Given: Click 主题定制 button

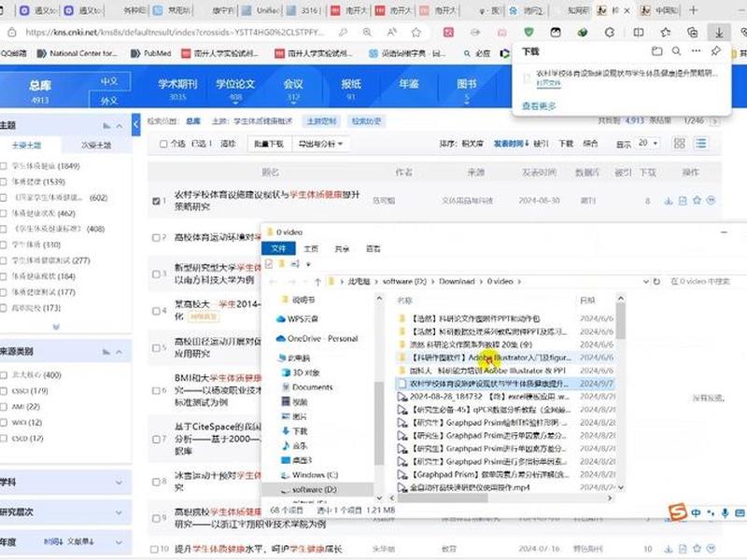Looking at the screenshot, I should point(321,121).
